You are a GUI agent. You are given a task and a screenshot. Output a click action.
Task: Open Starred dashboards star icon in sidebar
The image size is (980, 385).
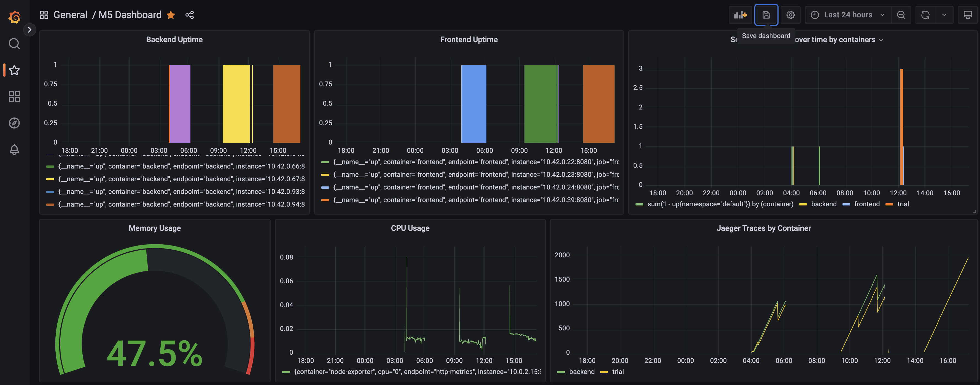[x=14, y=70]
